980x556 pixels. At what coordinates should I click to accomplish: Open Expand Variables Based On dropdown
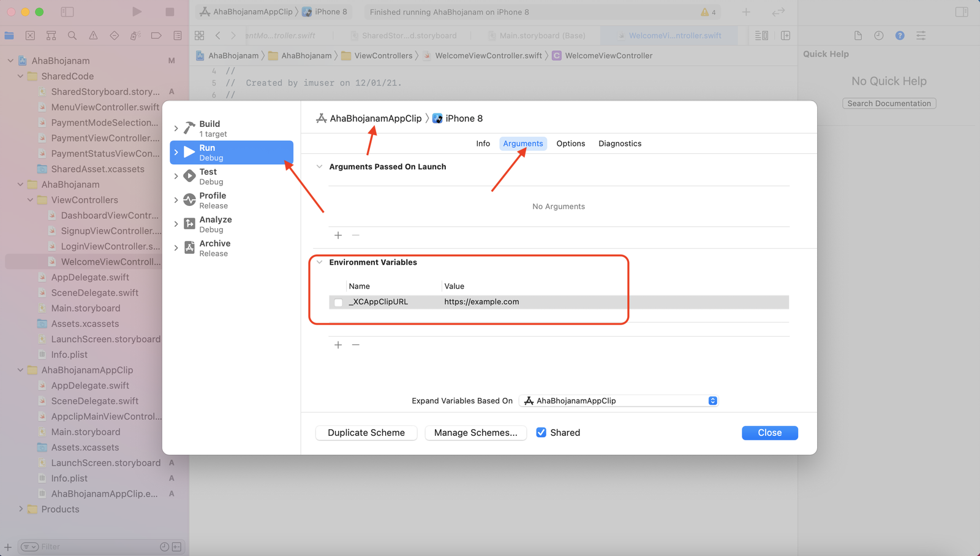[619, 401]
